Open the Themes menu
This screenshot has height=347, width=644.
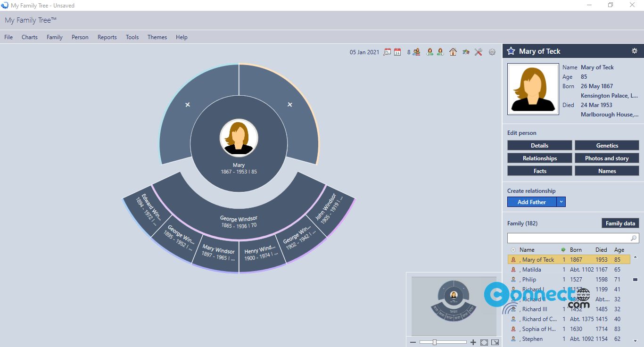click(157, 37)
